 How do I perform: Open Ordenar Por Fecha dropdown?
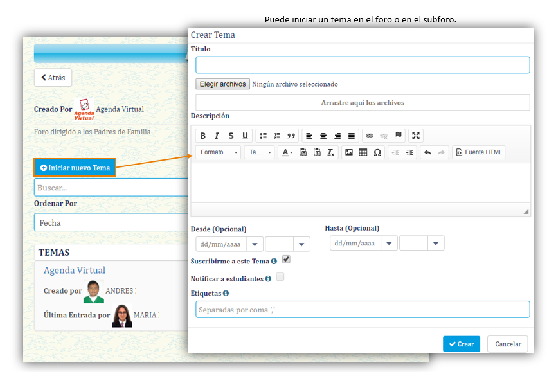click(x=111, y=223)
